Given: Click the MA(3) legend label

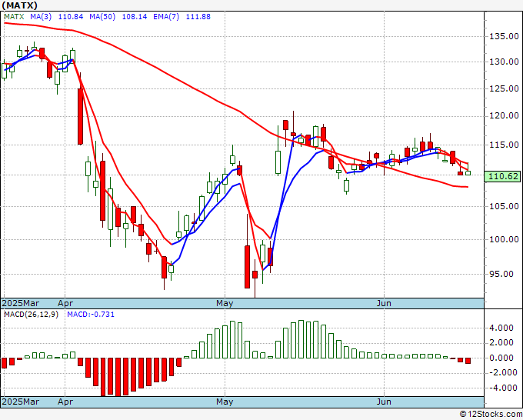Looking at the screenshot, I should 41,17.
